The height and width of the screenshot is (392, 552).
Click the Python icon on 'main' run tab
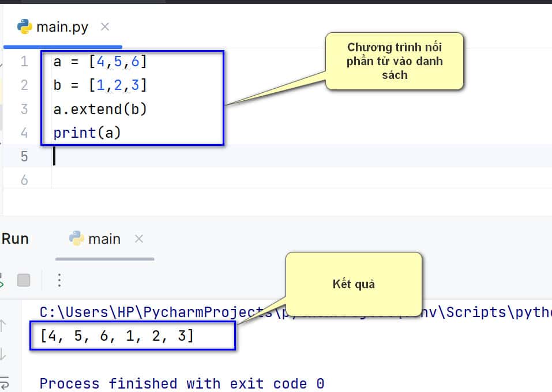[76, 239]
